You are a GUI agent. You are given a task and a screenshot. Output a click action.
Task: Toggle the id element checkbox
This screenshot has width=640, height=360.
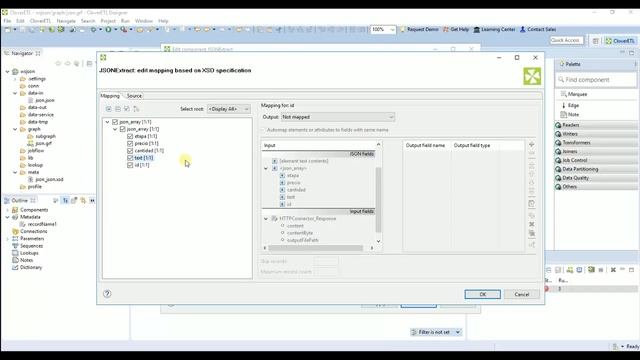[130, 165]
